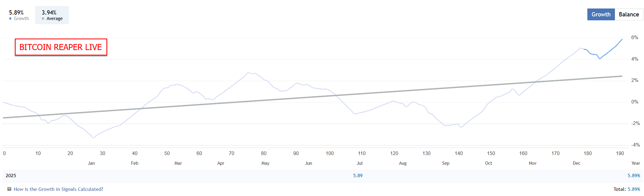This screenshot has height=196, width=644.
Task: Open 'How is the Growth in Signals Calculated?' link
Action: [58, 189]
